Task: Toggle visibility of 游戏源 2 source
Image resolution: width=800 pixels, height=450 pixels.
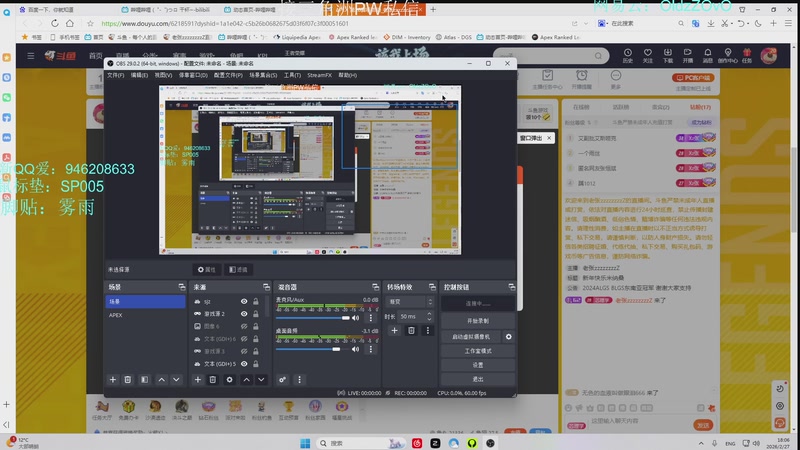Action: pyautogui.click(x=244, y=314)
